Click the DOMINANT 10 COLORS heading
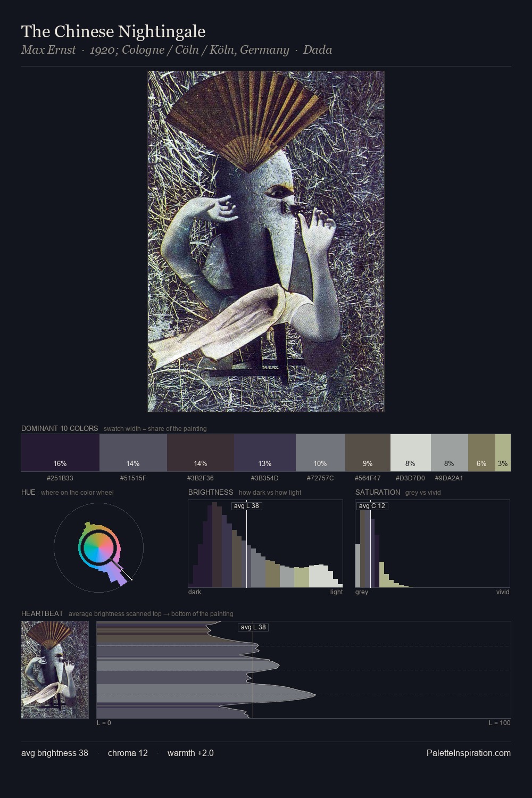532x798 pixels. (60, 428)
